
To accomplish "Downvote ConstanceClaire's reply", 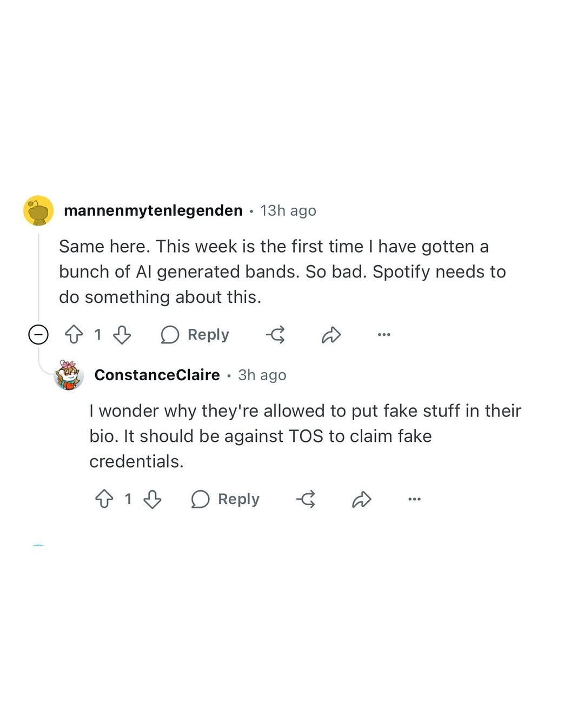I will tap(152, 499).
